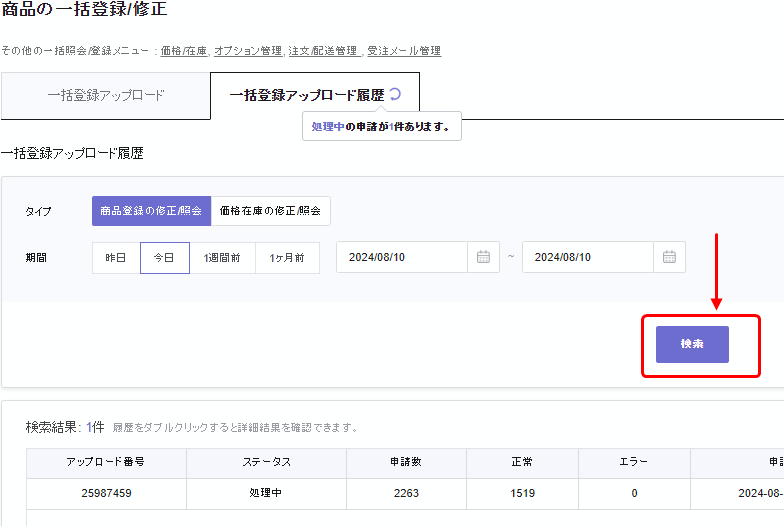
Task: Click the start date field 2024/08/10
Action: pyautogui.click(x=402, y=257)
